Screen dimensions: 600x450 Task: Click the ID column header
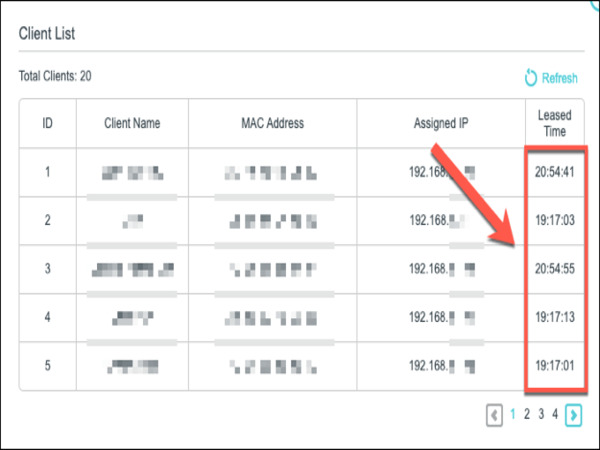pyautogui.click(x=47, y=124)
